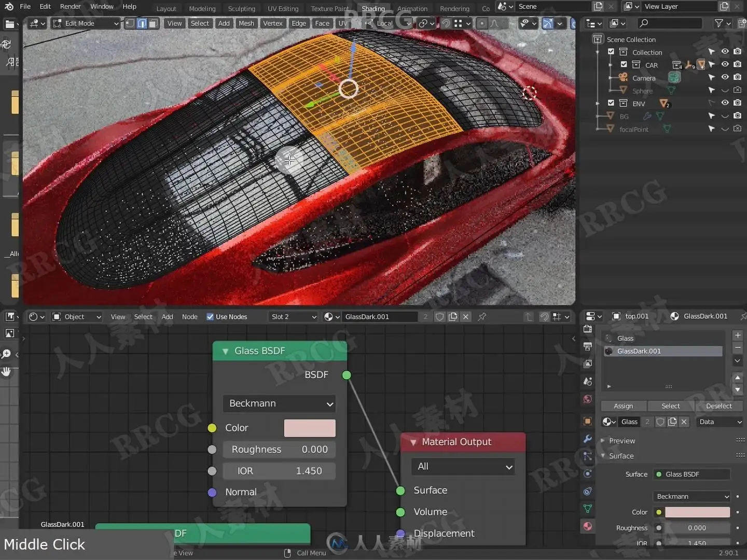Open the scene properties tab icon

click(588, 382)
